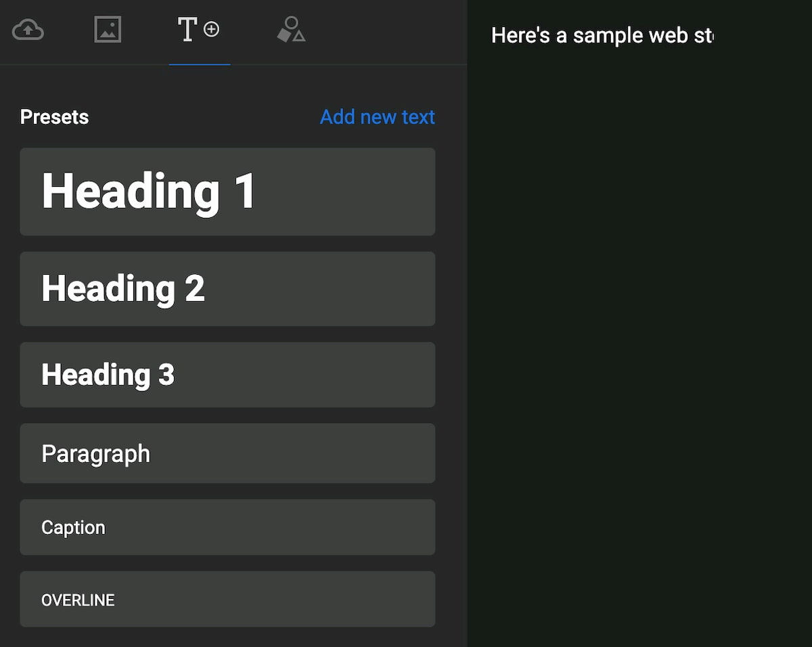Insert the Heading 2 preset
812x647 pixels.
click(227, 289)
